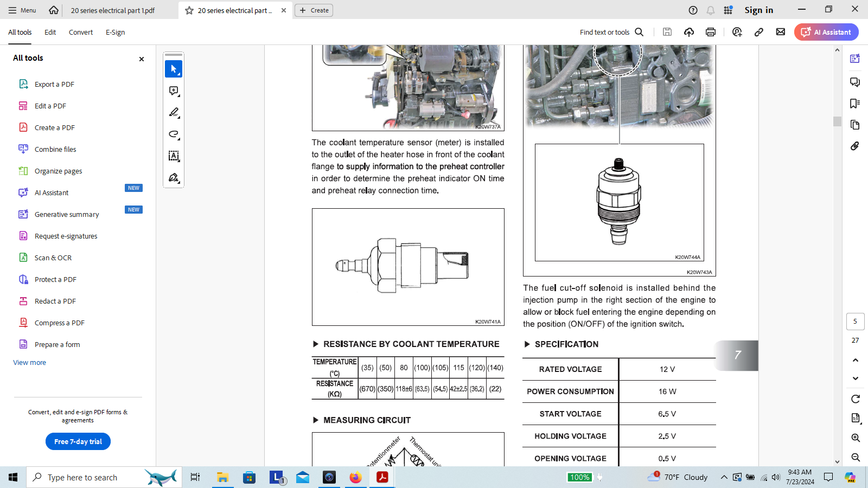
Task: Click the Windows search box
Action: coord(104,477)
